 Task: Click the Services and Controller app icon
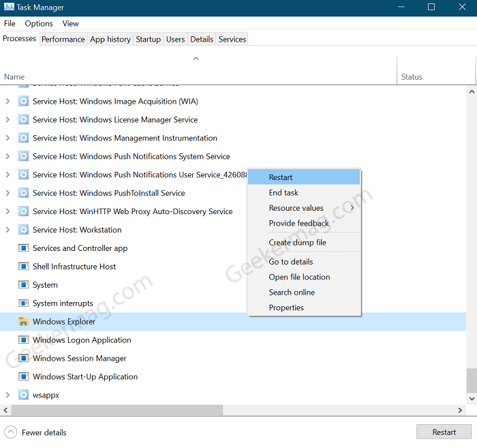tap(23, 248)
